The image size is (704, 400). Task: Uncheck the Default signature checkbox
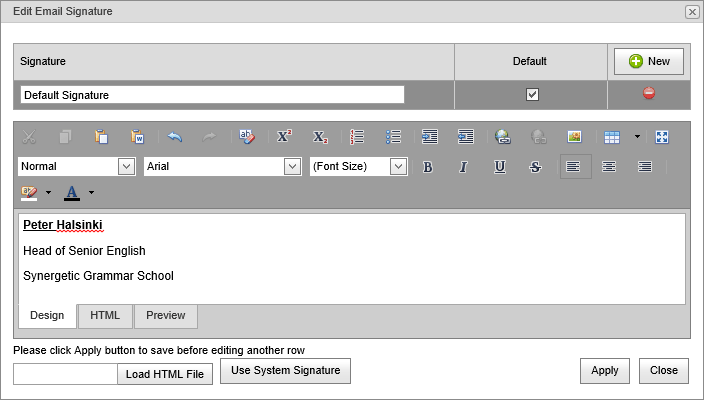point(532,95)
